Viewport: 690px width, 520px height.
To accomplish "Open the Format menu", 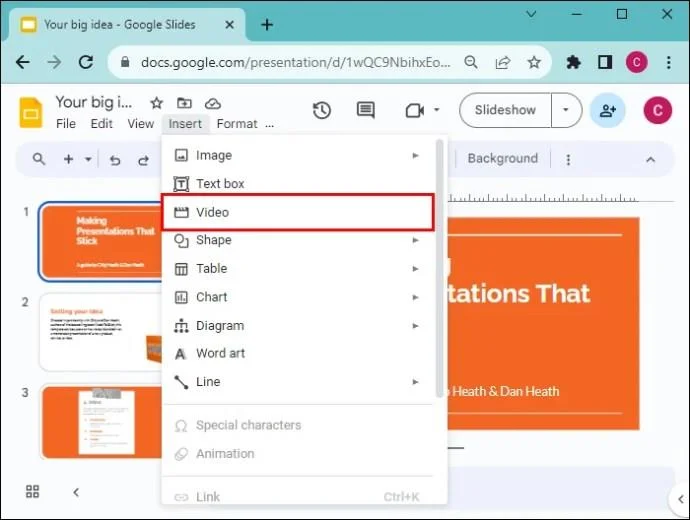I will coord(237,124).
